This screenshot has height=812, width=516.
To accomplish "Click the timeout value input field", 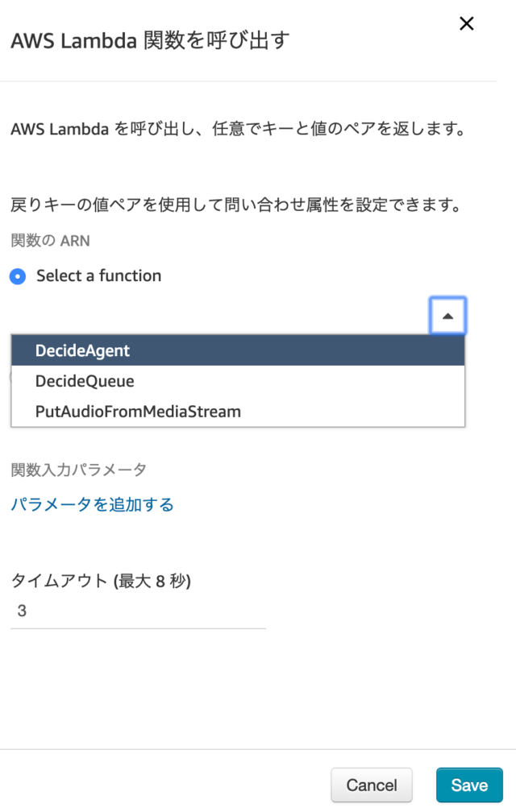I will (137, 611).
